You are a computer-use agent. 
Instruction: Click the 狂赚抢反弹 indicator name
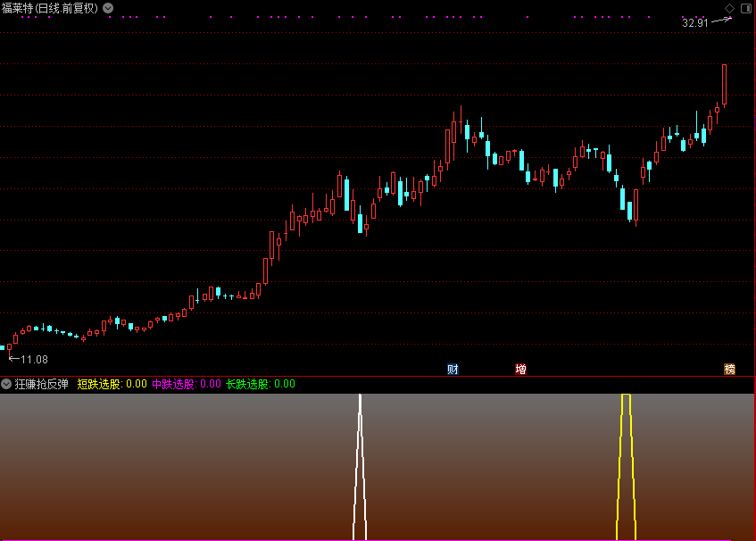tap(41, 384)
